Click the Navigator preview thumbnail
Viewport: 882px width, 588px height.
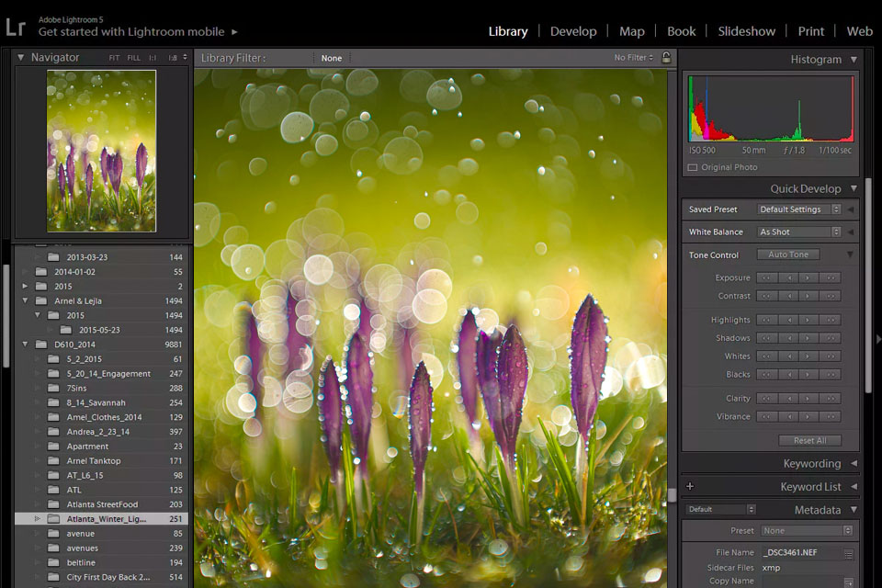pos(101,151)
